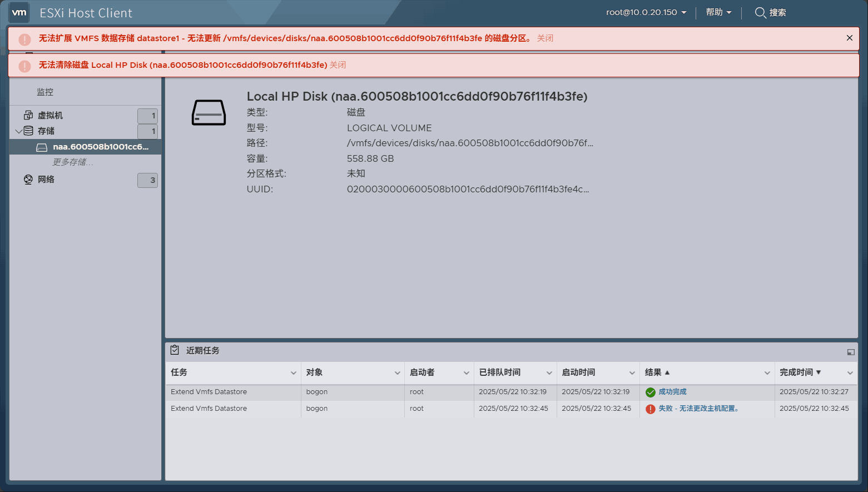Open 虚拟机 in the navigator
Screen dimensions: 868x492
50,116
